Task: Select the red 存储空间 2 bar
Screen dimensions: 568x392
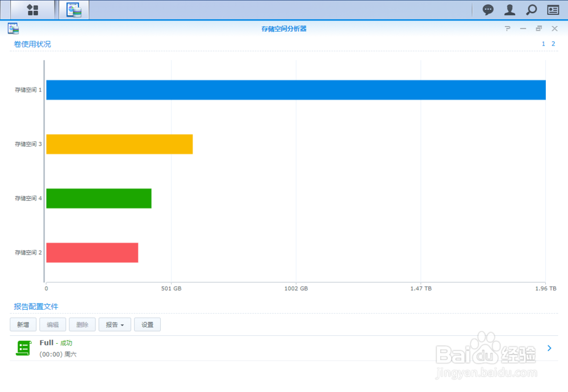Action: [93, 252]
